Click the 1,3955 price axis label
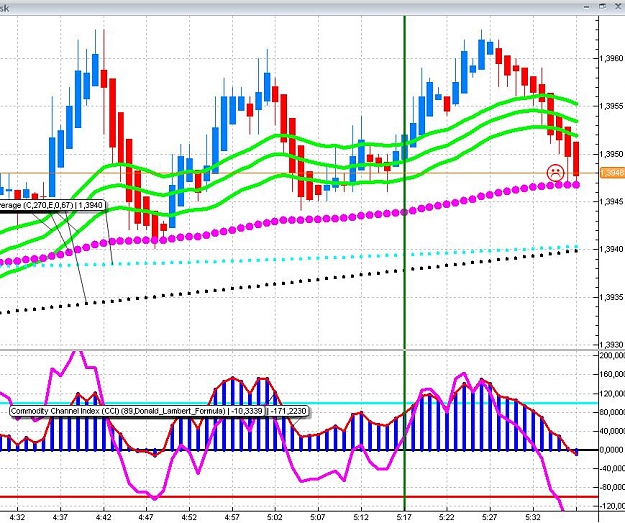This screenshot has height=523, width=625. coord(611,106)
